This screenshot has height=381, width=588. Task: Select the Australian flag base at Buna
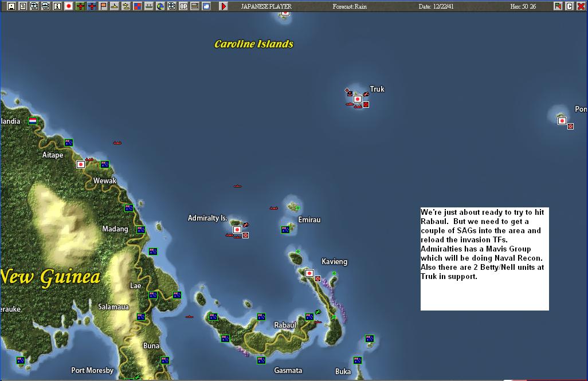coord(165,360)
